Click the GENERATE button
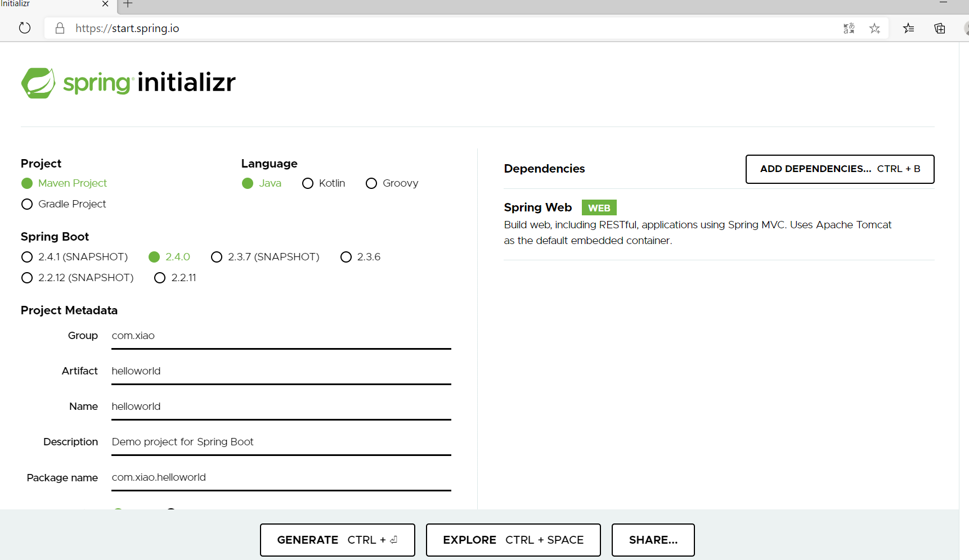This screenshot has width=969, height=560. click(x=338, y=540)
